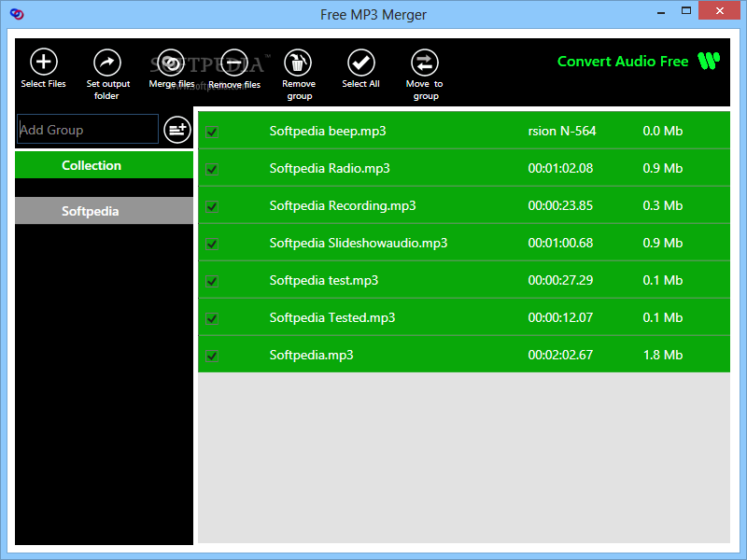Uncheck Softpedia test.mp3 checkbox

pyautogui.click(x=212, y=281)
